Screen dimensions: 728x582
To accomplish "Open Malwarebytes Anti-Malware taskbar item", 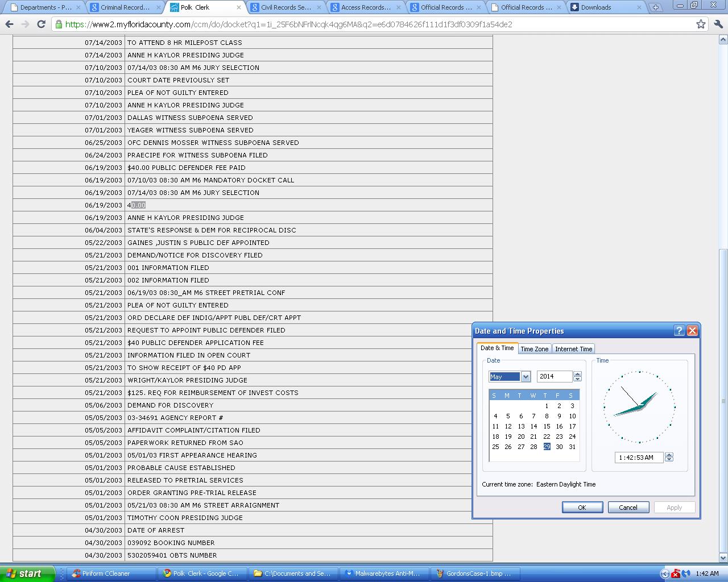I will click(382, 573).
